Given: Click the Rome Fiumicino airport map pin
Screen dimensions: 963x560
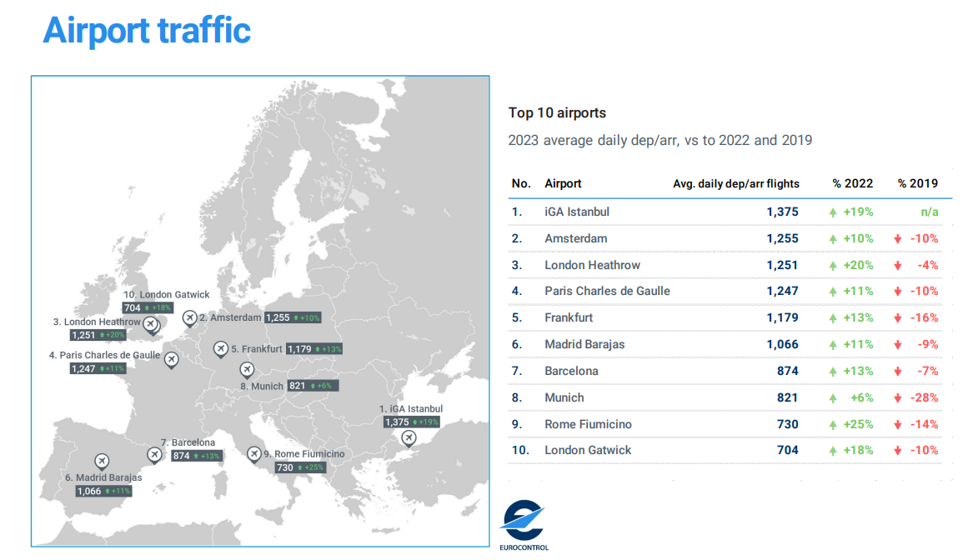Looking at the screenshot, I should [253, 454].
